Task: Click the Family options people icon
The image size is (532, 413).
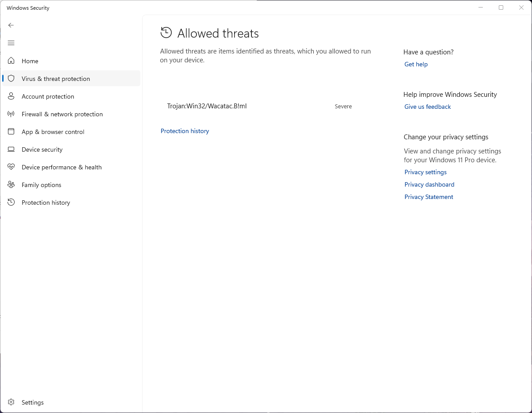Action: 11,185
